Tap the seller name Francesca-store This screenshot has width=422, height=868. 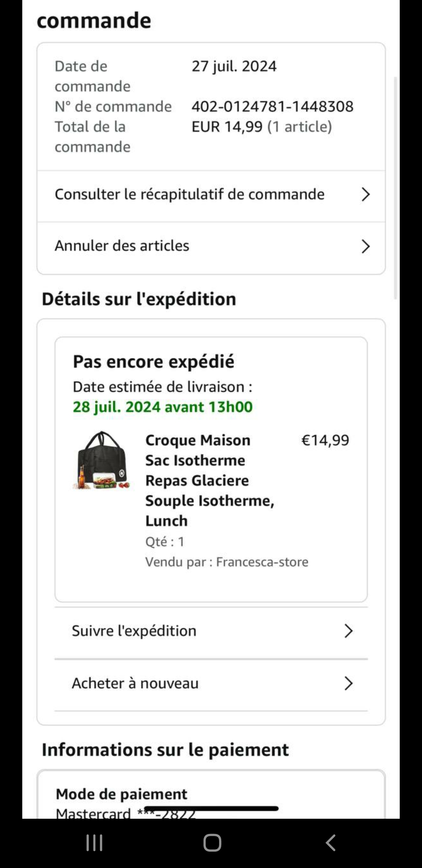click(262, 562)
